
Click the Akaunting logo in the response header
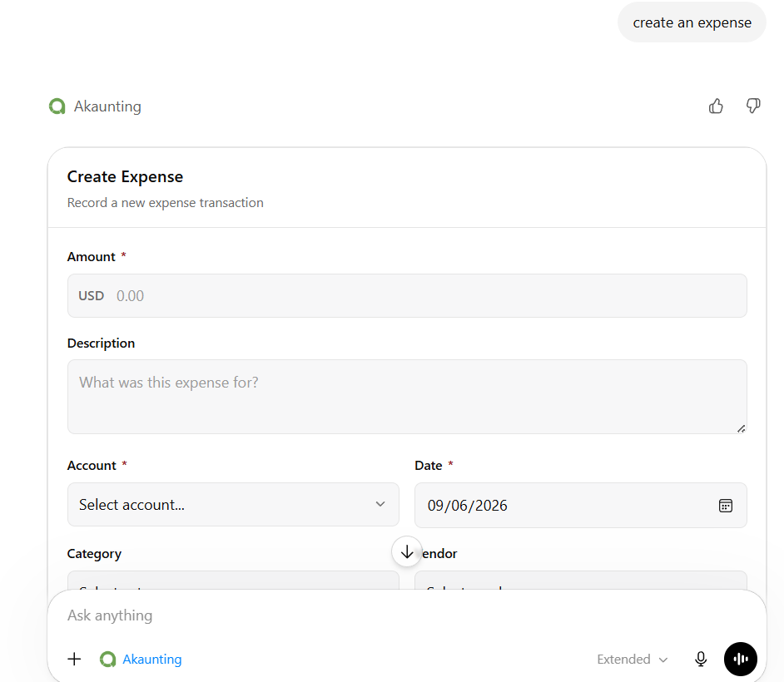click(57, 106)
